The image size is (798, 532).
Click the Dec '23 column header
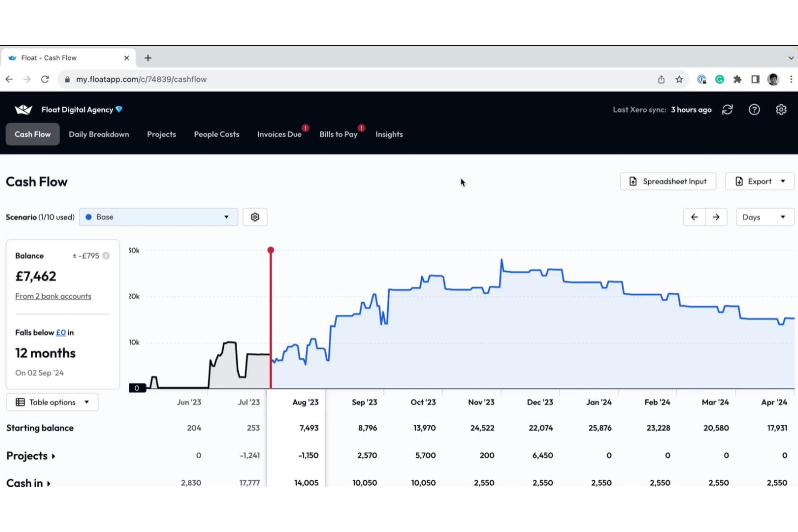(540, 402)
